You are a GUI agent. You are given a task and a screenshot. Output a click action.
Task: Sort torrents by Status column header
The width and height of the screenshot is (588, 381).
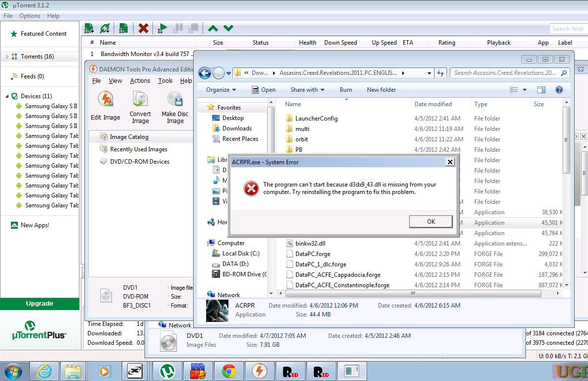[x=261, y=43]
